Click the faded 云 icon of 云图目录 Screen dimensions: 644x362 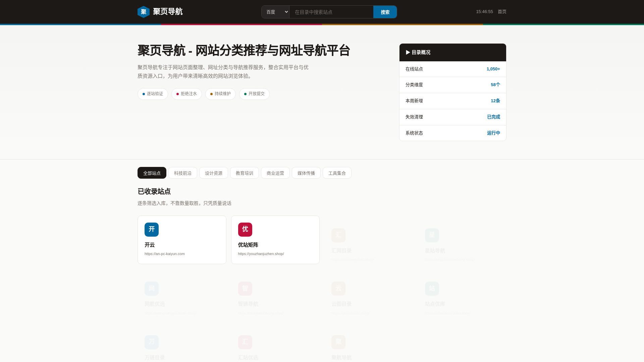338,289
